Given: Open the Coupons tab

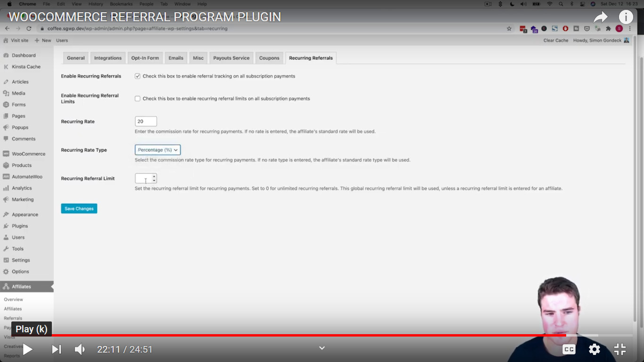Looking at the screenshot, I should point(269,58).
